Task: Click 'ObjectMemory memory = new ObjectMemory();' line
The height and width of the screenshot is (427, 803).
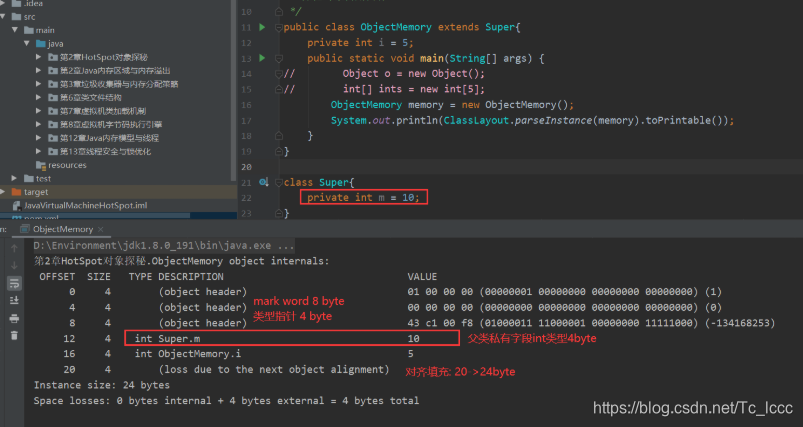Action: 452,104
